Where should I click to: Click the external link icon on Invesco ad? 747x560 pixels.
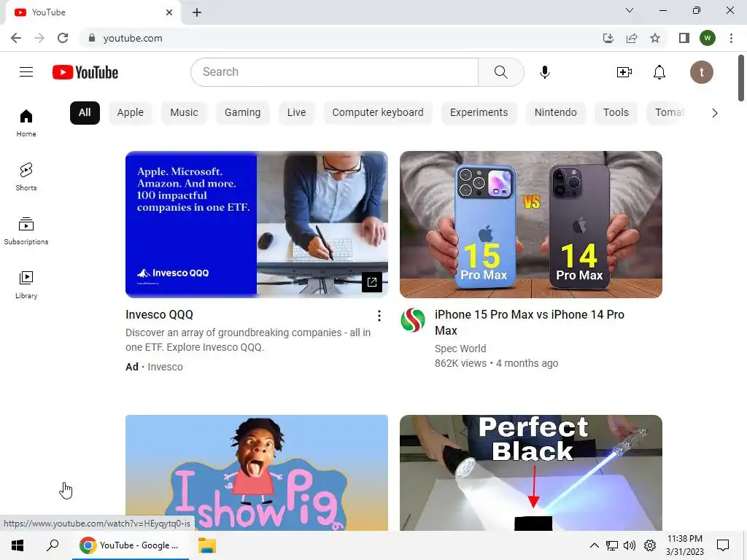pyautogui.click(x=372, y=282)
